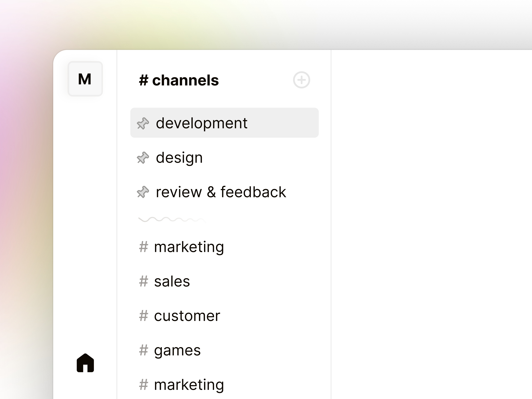Click the # channels heading
This screenshot has width=532, height=399.
coord(179,80)
